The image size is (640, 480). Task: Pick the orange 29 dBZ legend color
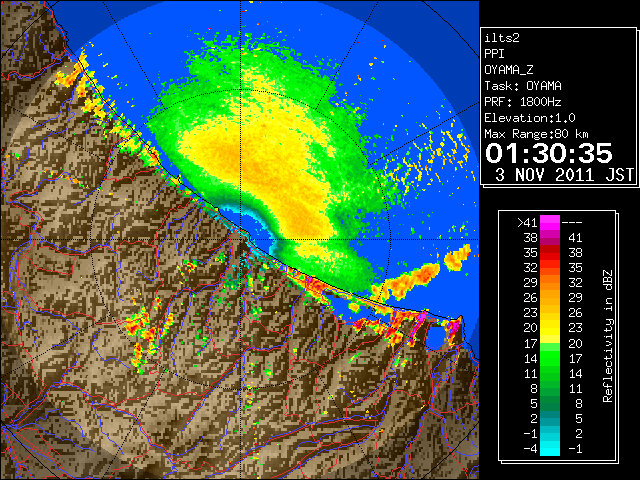(550, 283)
